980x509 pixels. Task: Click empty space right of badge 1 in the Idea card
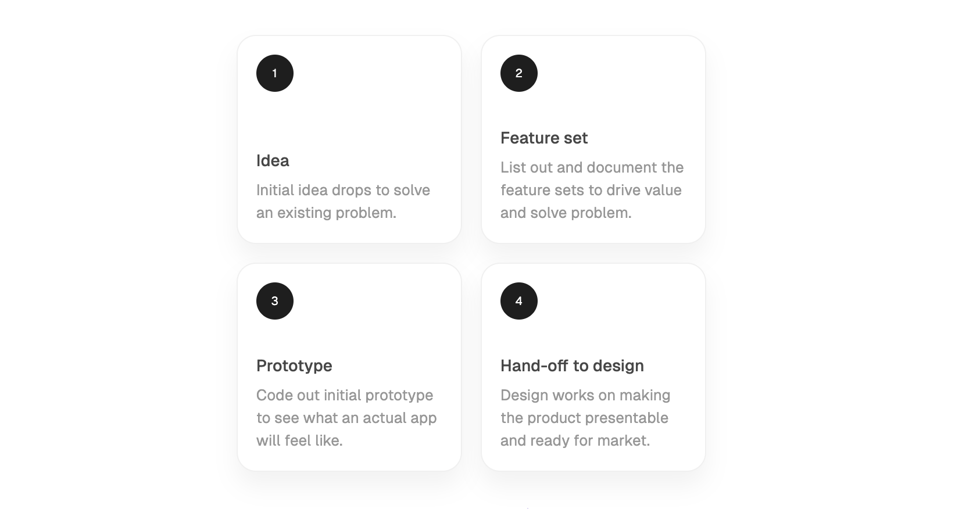[x=372, y=73]
